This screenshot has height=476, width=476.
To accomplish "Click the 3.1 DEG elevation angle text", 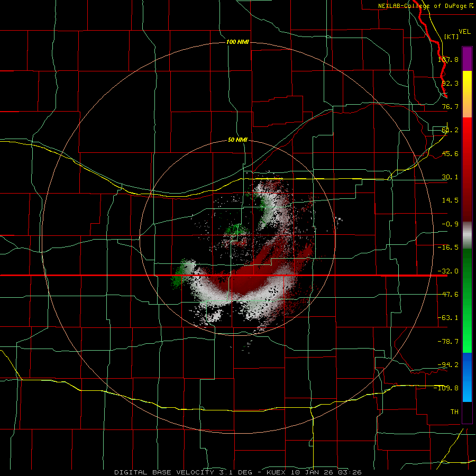I will click(x=235, y=472).
